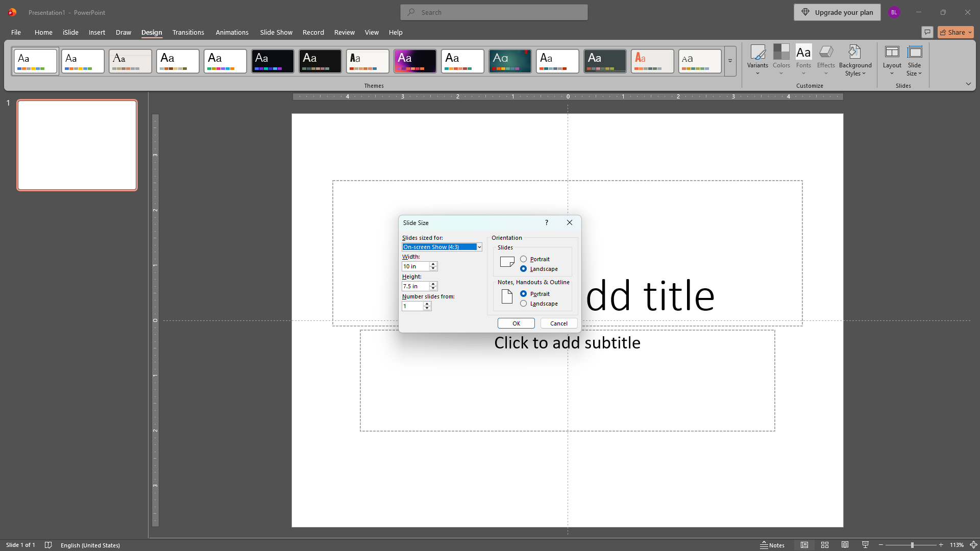
Task: Apply the purple gradient dark theme thumbnail
Action: 415,61
